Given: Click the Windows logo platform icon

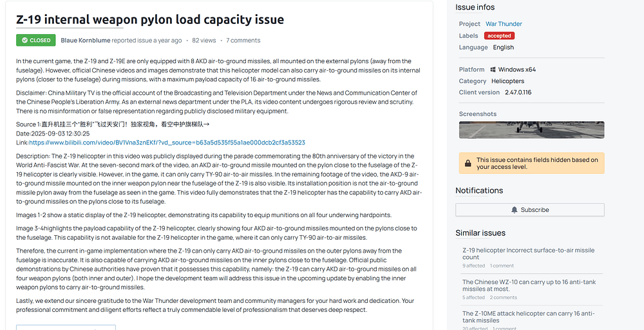Looking at the screenshot, I should pyautogui.click(x=493, y=70).
